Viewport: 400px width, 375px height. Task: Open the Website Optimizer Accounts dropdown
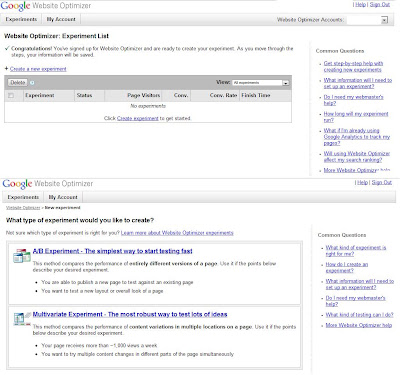coord(367,20)
